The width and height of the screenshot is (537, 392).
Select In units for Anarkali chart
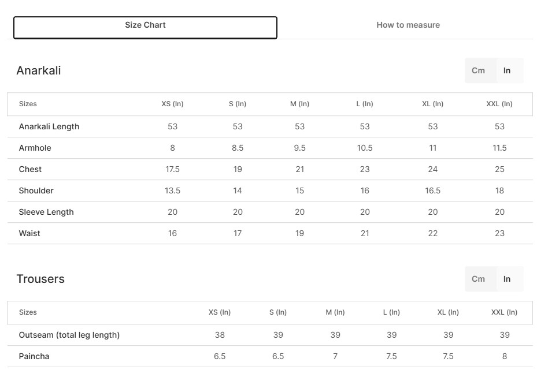(x=507, y=70)
